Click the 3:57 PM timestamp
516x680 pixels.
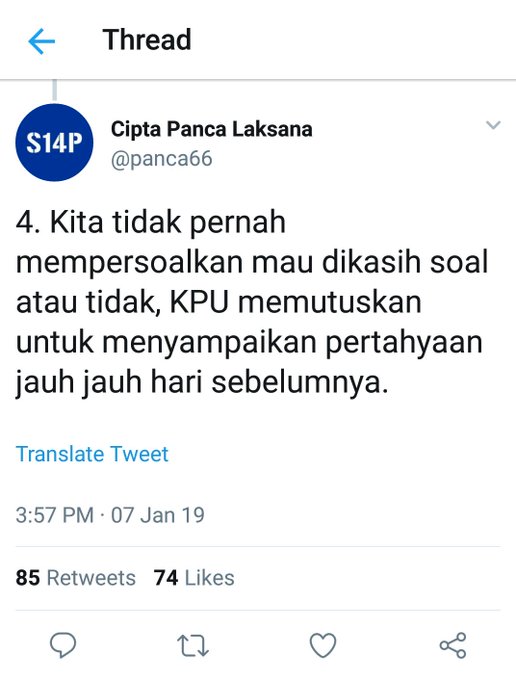click(55, 515)
